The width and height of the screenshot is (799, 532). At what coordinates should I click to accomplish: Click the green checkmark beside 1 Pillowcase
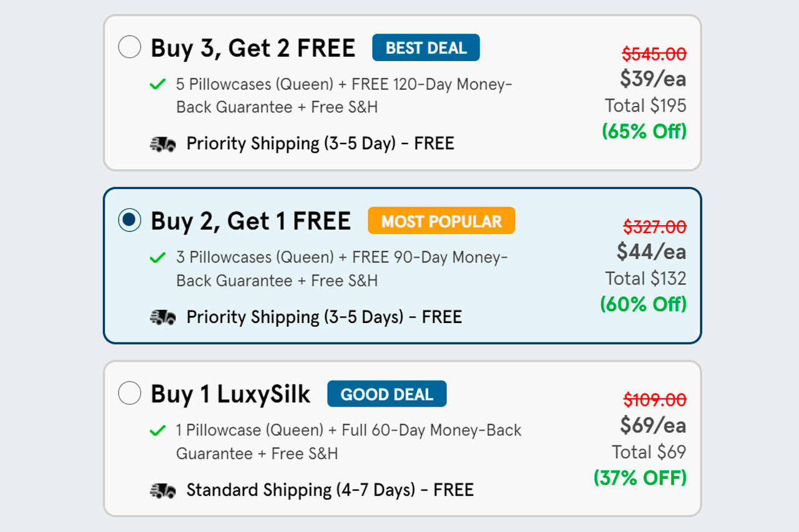[x=158, y=430]
